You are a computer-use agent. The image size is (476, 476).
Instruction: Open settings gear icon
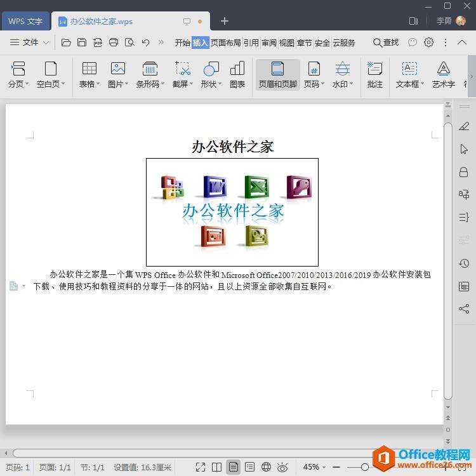point(428,42)
